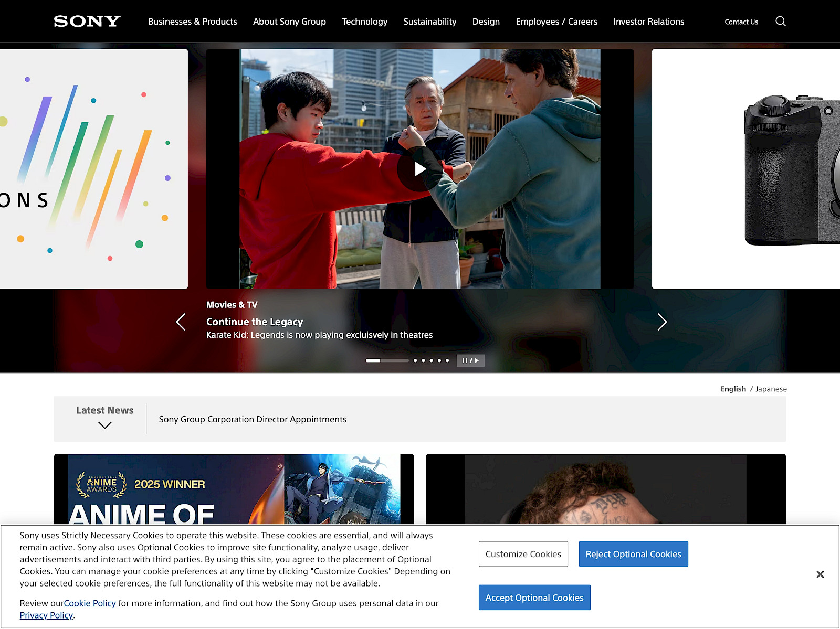Click the Sony logo

(x=86, y=21)
